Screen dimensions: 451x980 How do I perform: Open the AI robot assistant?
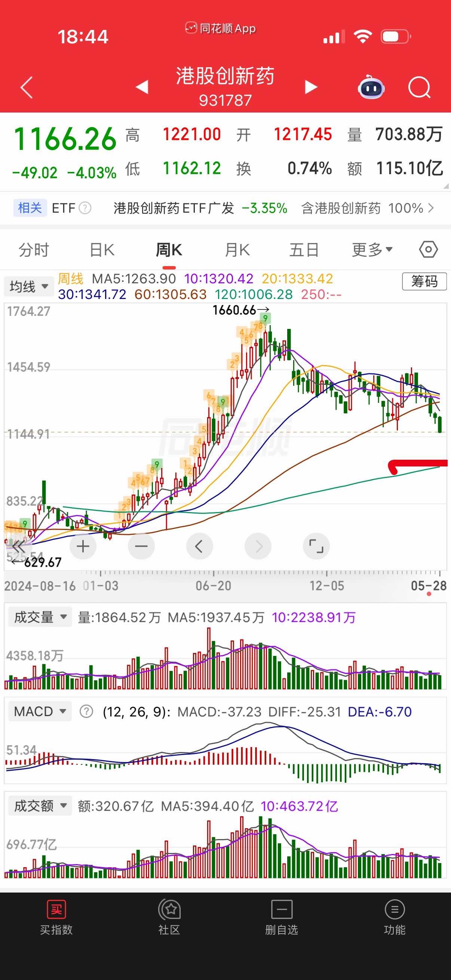coord(371,87)
